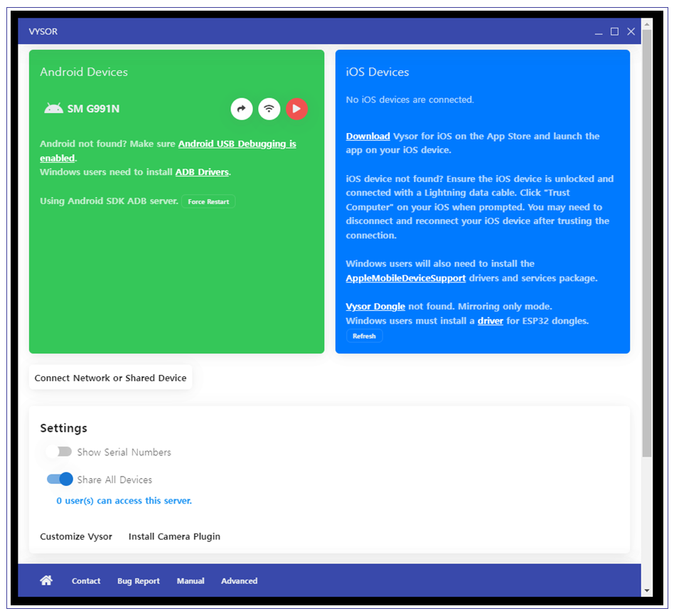Open Customize Vysor
Viewport: 674px width, 616px height.
click(76, 536)
